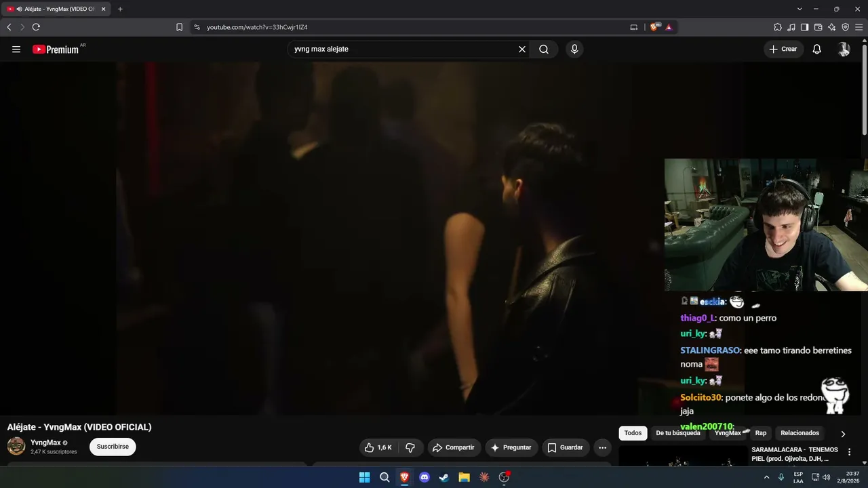Click the page vertical scrollbar thumb

tap(865, 88)
